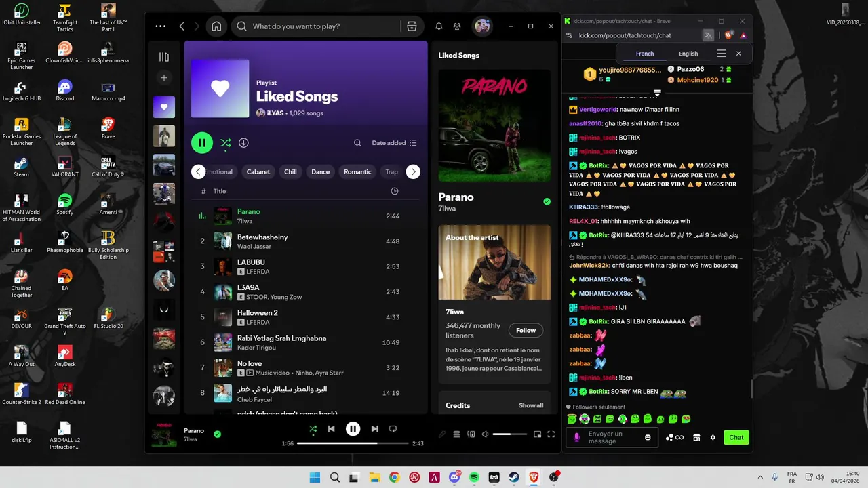Click Create plus button in library sidebar

[164, 78]
